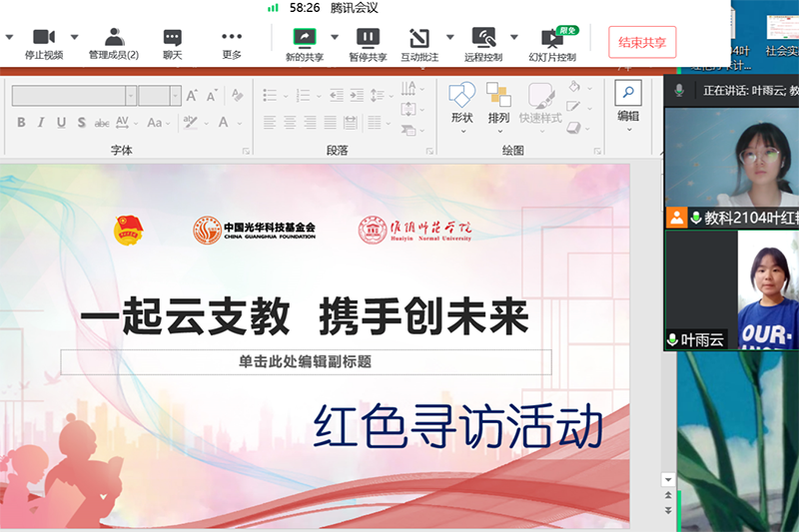Click the red 结束共享 button
Screen dimensions: 799x532
click(x=642, y=43)
